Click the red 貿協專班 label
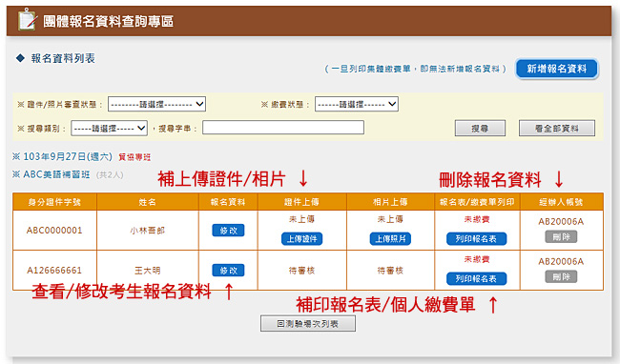 point(134,157)
